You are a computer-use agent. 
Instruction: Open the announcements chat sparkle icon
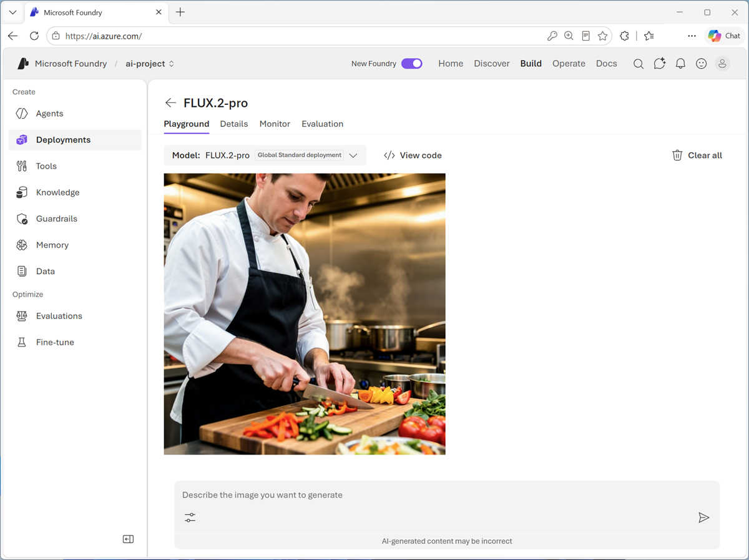[660, 64]
